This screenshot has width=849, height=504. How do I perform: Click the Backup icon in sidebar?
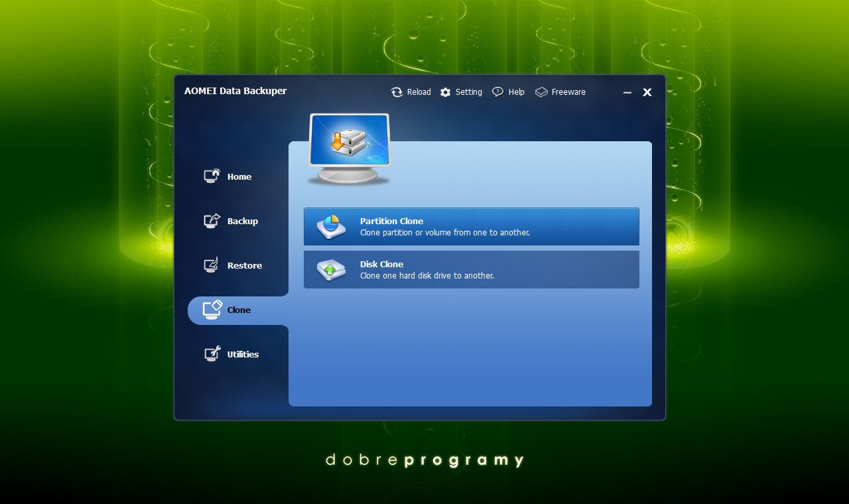[212, 221]
